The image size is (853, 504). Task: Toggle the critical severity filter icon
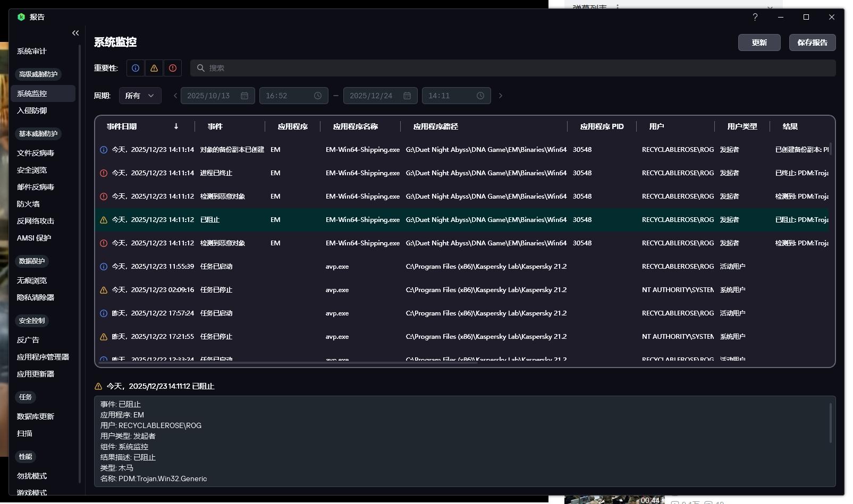pos(173,68)
